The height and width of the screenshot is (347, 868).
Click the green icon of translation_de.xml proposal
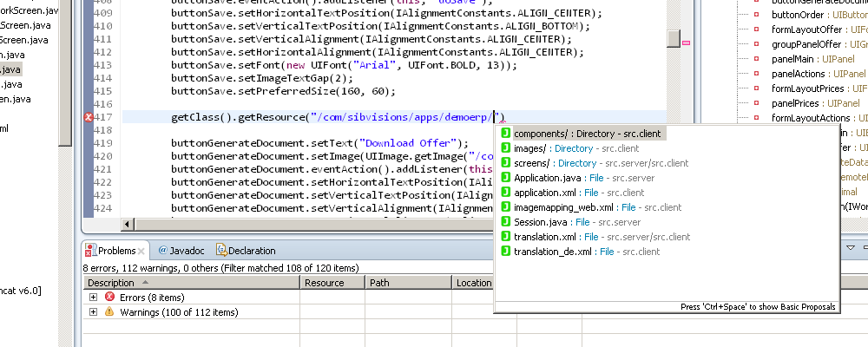pos(505,252)
